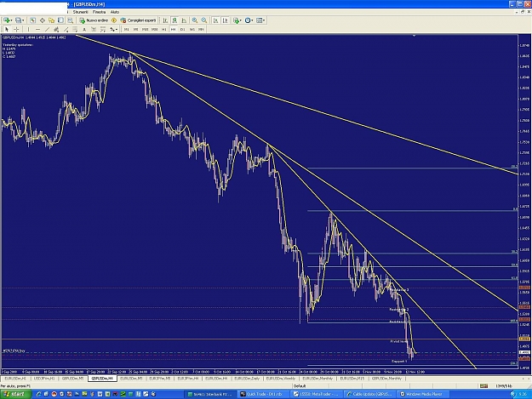The height and width of the screenshot is (399, 532).
Task: Select the text label tool
Action: coord(94,30)
